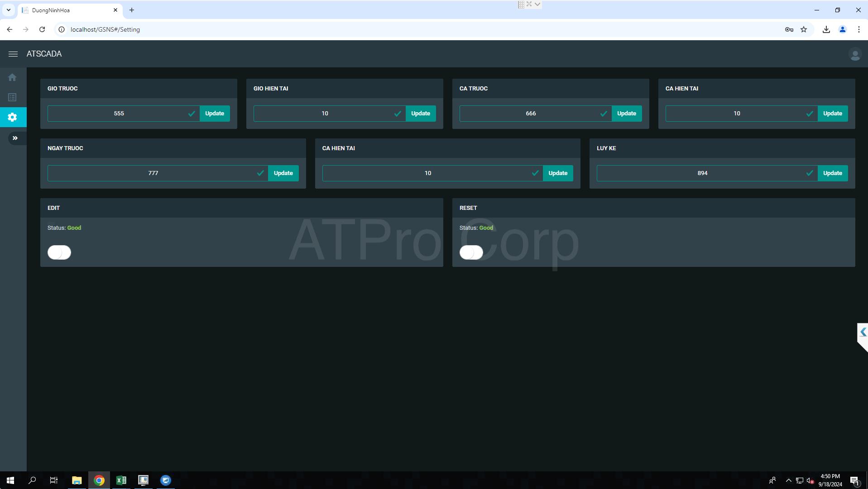
Task: Click the CA TRUOC input field
Action: [530, 114]
